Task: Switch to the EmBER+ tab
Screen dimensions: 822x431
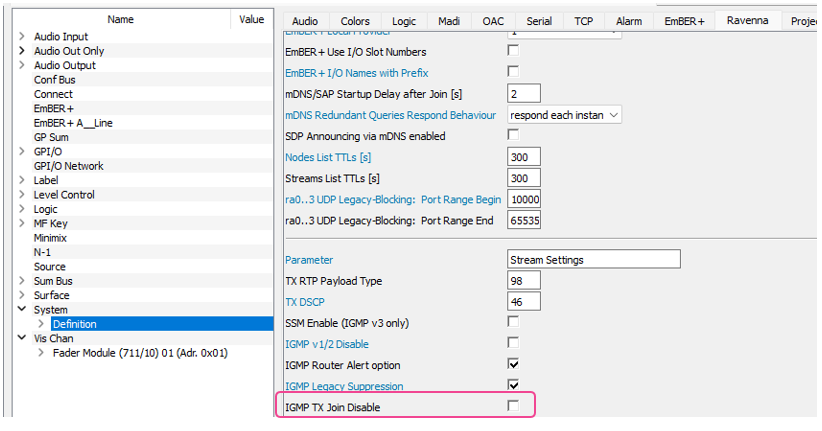Action: click(x=684, y=21)
